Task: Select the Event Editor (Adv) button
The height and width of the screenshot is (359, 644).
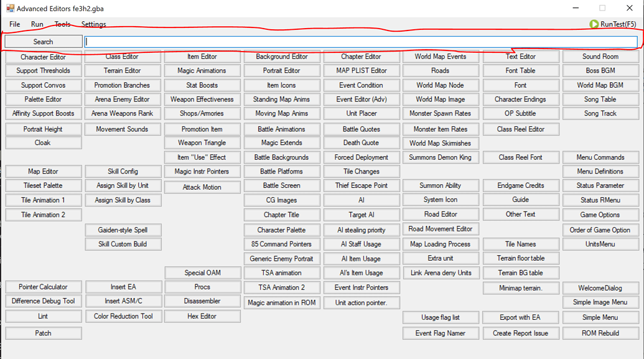Action: pyautogui.click(x=361, y=100)
